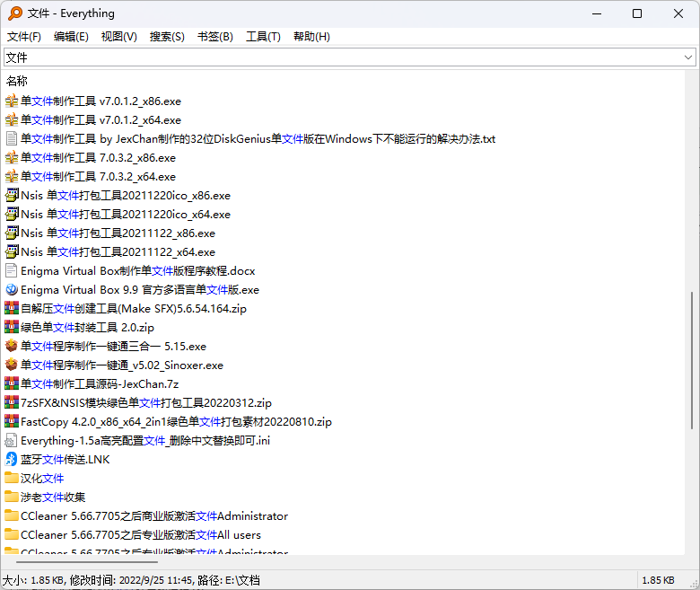The height and width of the screenshot is (590, 700).
Task: Click archive icon of FastCopy 4.2.0 zip
Action: [x=11, y=421]
